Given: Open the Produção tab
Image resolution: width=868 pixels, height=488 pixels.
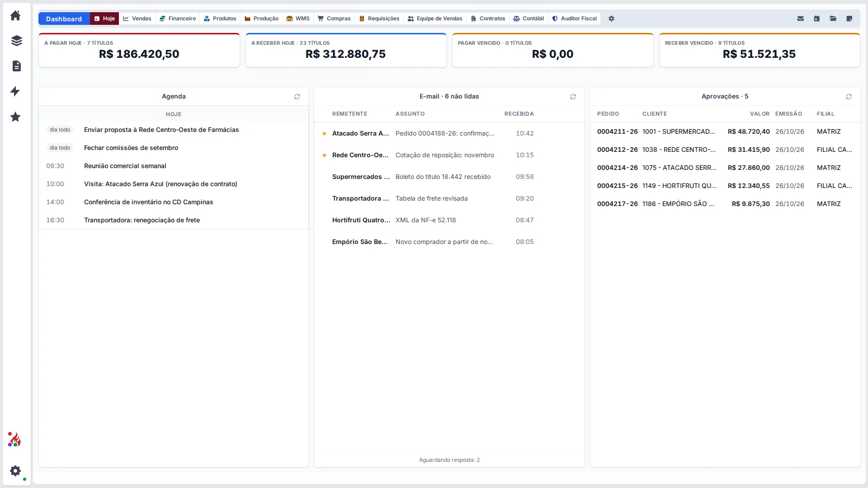Looking at the screenshot, I should pos(261,19).
